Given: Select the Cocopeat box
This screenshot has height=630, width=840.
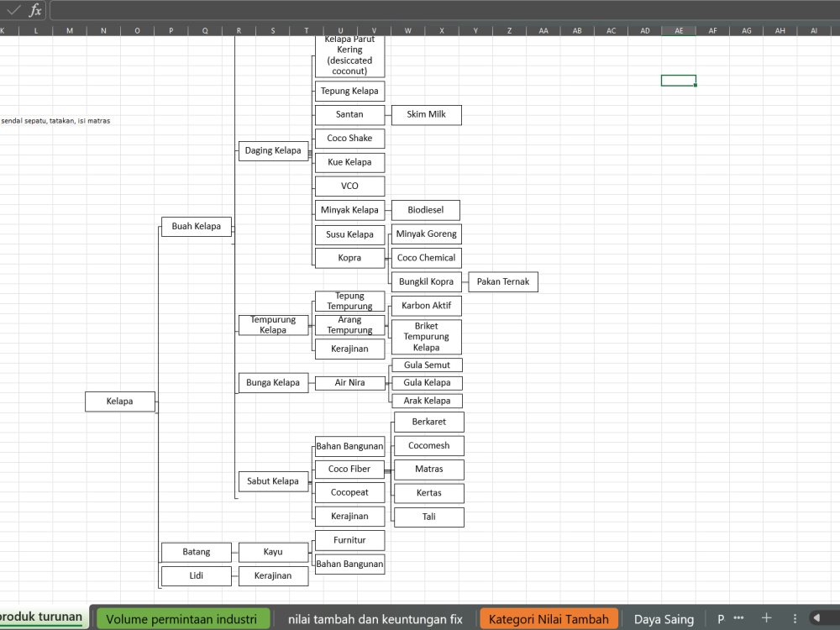Looking at the screenshot, I should tap(349, 492).
